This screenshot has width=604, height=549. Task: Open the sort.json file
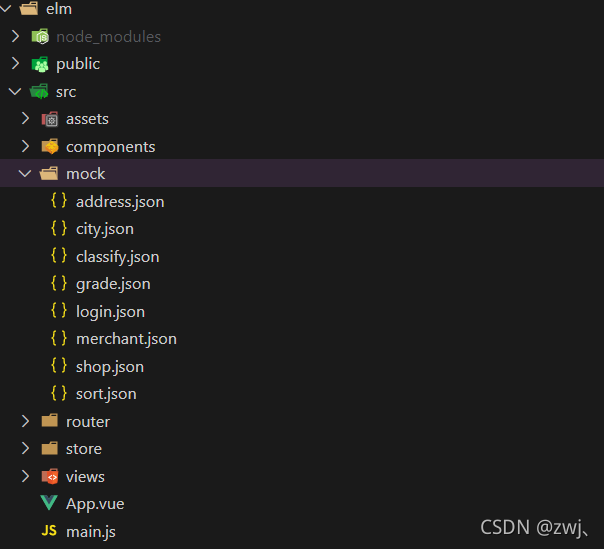pos(106,394)
